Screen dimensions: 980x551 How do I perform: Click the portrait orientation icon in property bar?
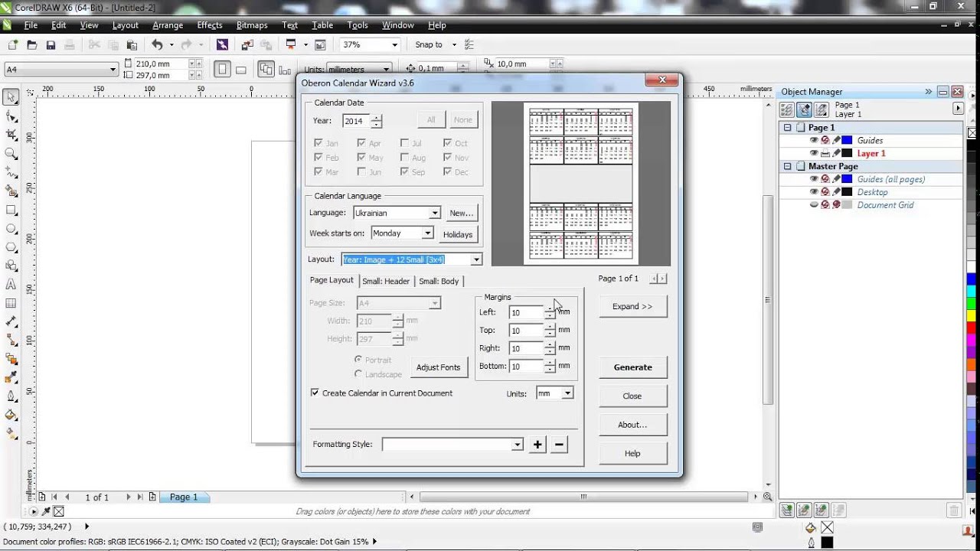pyautogui.click(x=222, y=70)
